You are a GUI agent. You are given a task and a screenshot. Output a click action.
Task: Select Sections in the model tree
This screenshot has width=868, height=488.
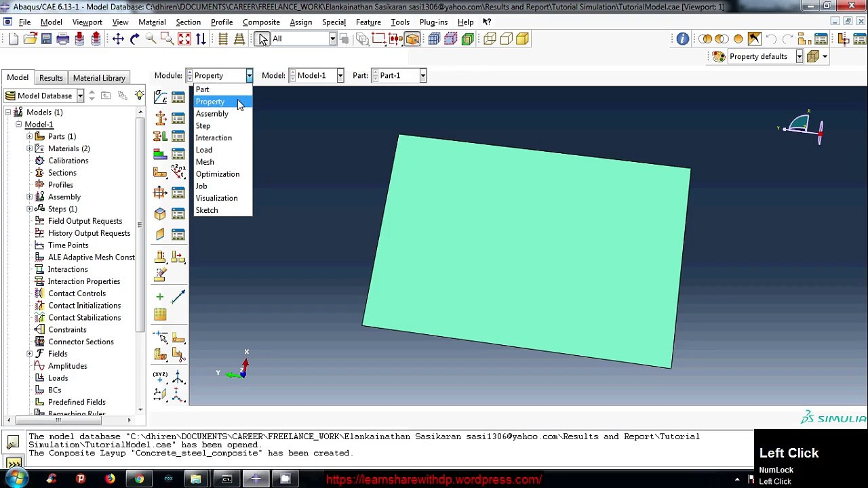tap(62, 173)
